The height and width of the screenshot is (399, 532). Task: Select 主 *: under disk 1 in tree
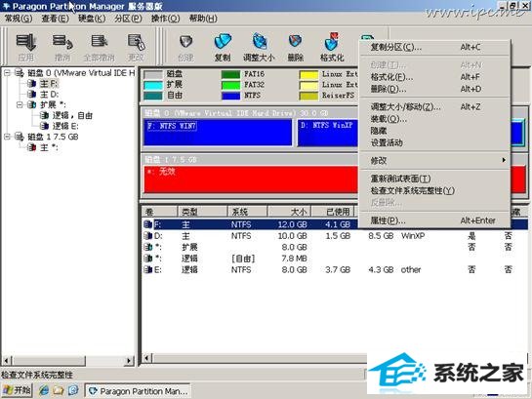(49, 147)
